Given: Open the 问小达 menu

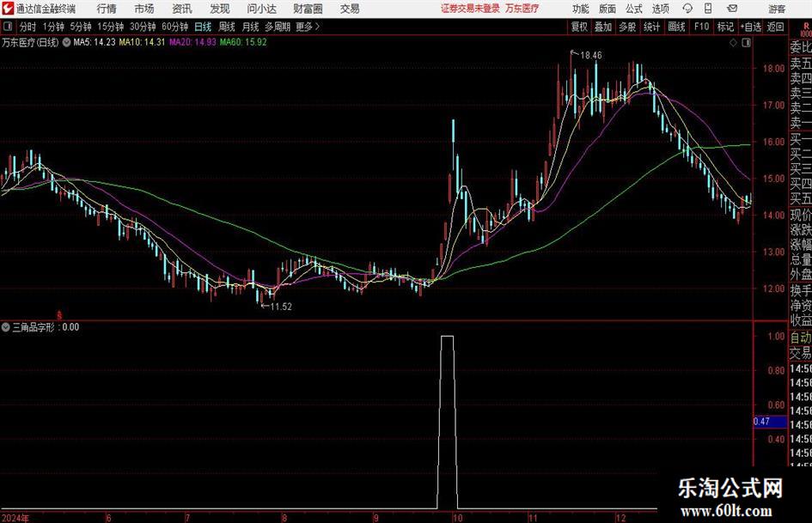Looking at the screenshot, I should pos(261,9).
